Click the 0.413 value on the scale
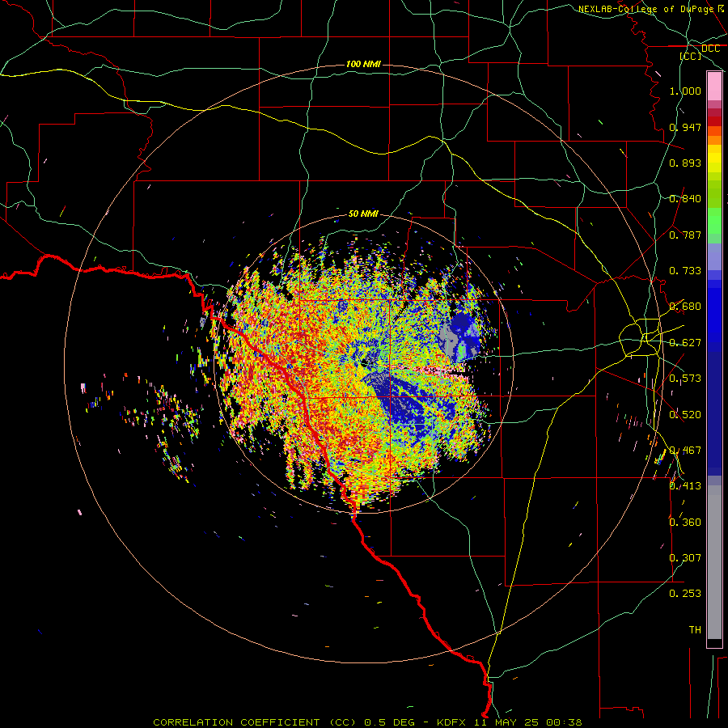Viewport: 728px width, 728px height. [x=685, y=486]
